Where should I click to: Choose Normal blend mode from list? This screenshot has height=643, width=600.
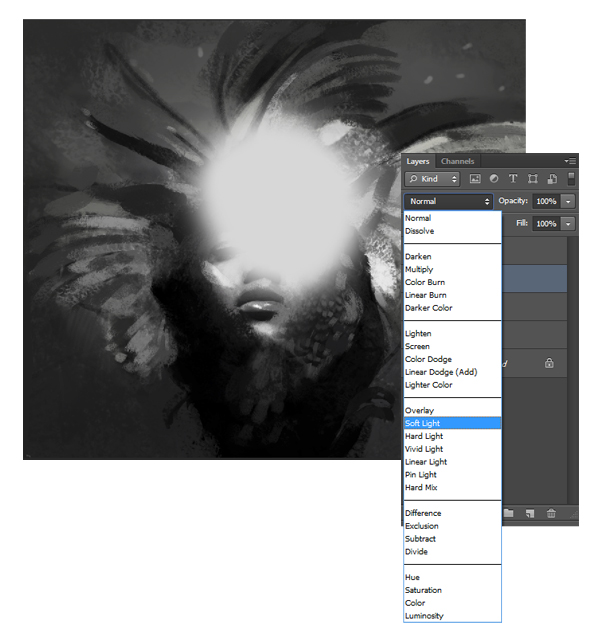point(452,218)
